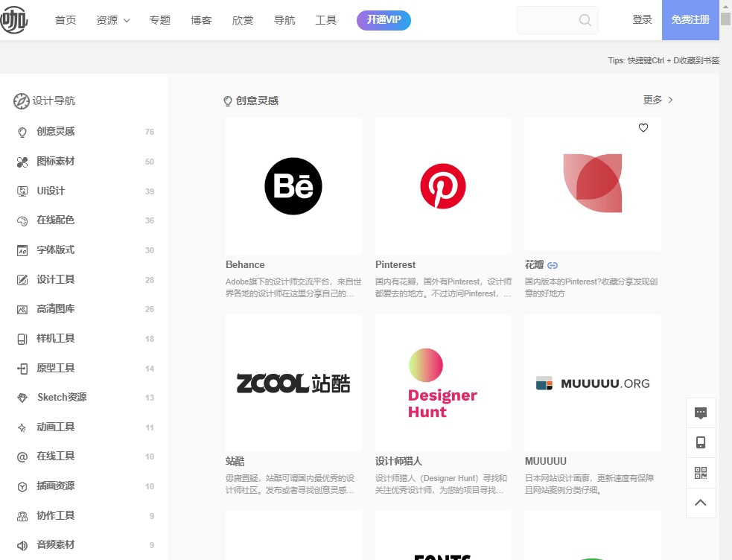The height and width of the screenshot is (560, 732).
Task: Click the MUUUUU title link
Action: (546, 462)
